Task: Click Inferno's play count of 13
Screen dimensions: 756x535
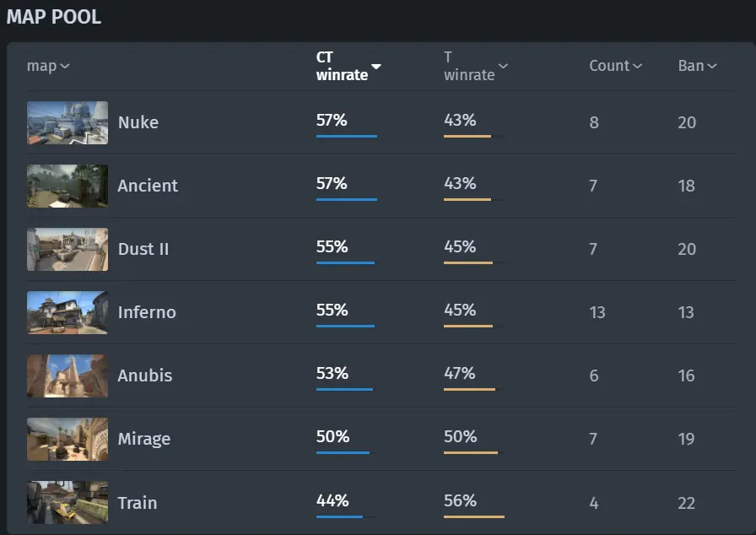Action: click(597, 312)
